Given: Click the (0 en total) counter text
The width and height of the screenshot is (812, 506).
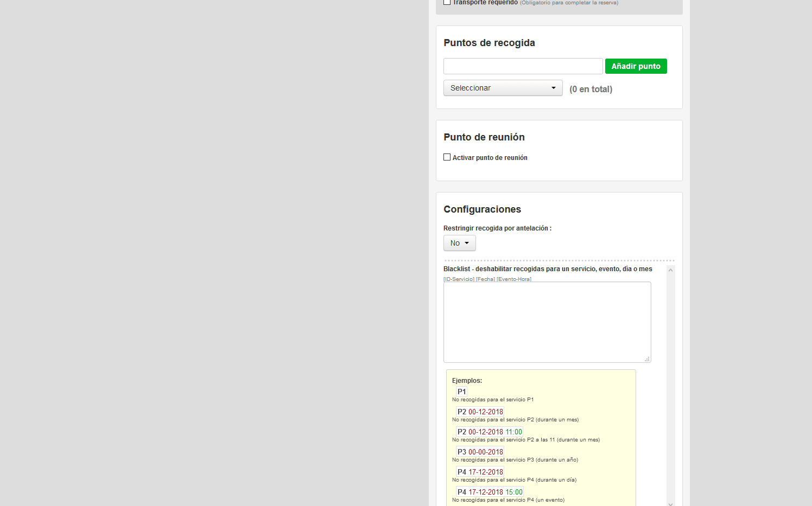Looking at the screenshot, I should click(591, 89).
